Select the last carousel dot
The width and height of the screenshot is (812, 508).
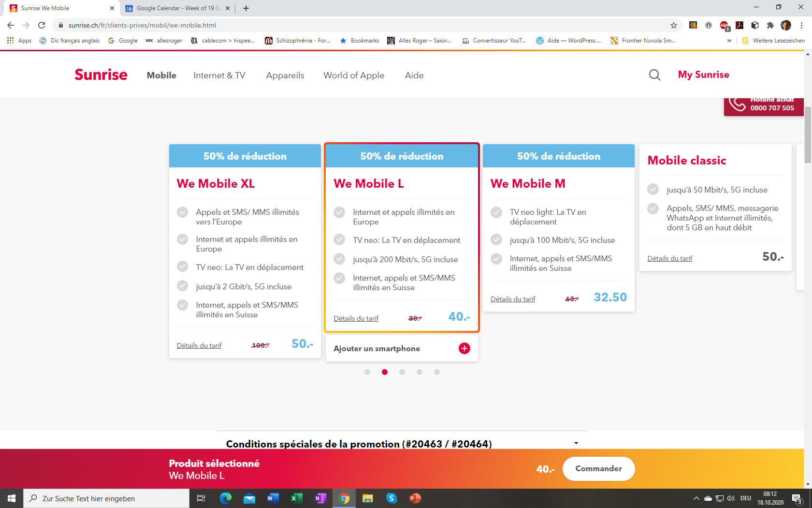click(437, 372)
